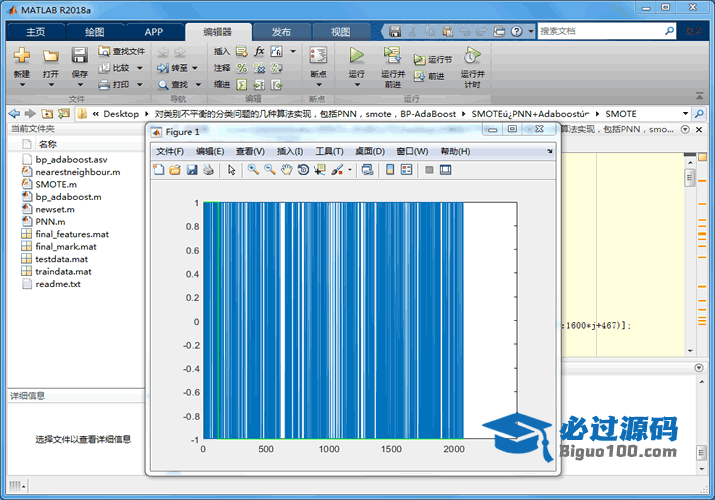Viewport: 715px width, 500px height.
Task: Select the Data Cursor tool in Figure 1
Action: 320,170
